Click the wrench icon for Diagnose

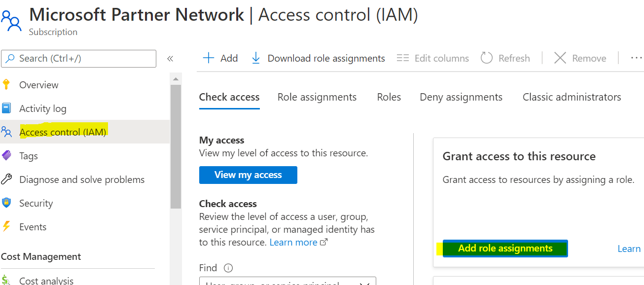pos(6,179)
